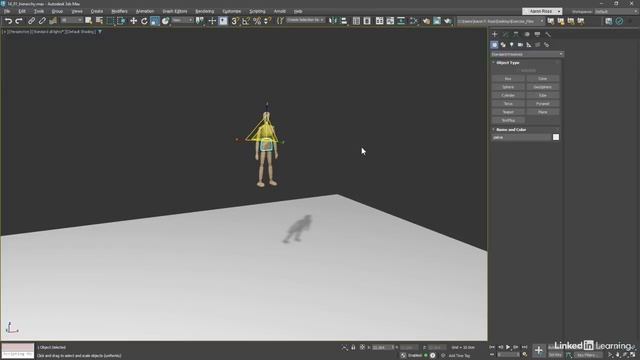Open reference coordinate system dropdown
The height and width of the screenshot is (360, 640).
182,20
